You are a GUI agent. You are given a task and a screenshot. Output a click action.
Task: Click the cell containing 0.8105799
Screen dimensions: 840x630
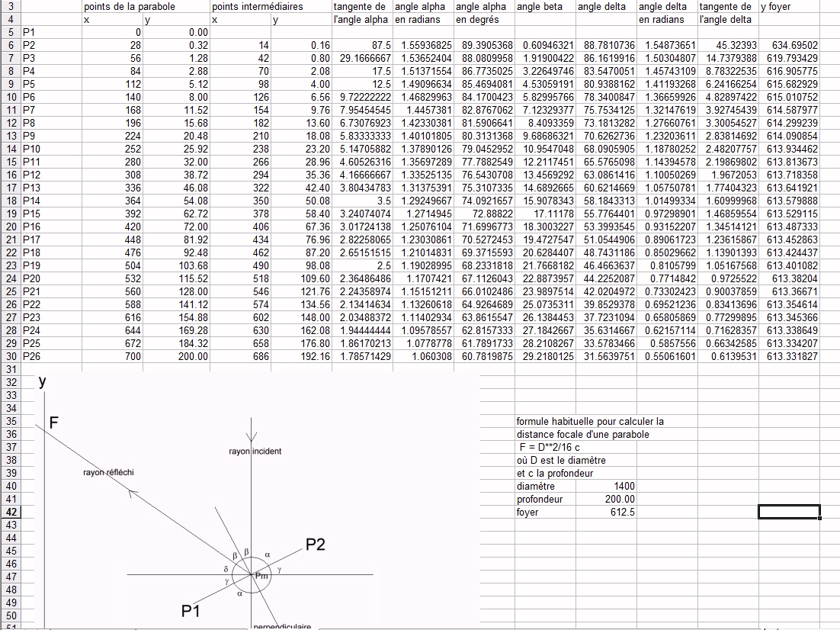pos(668,265)
